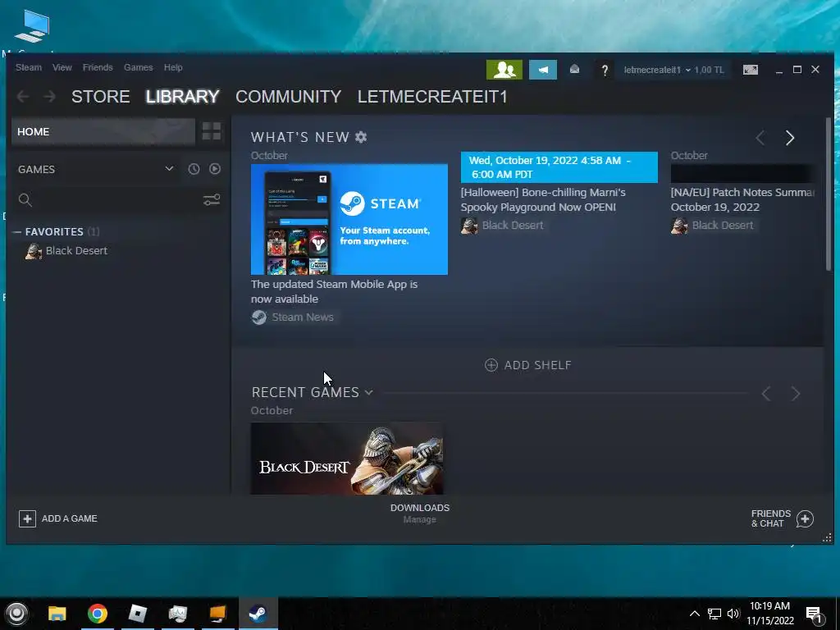Open the View menu

[62, 67]
